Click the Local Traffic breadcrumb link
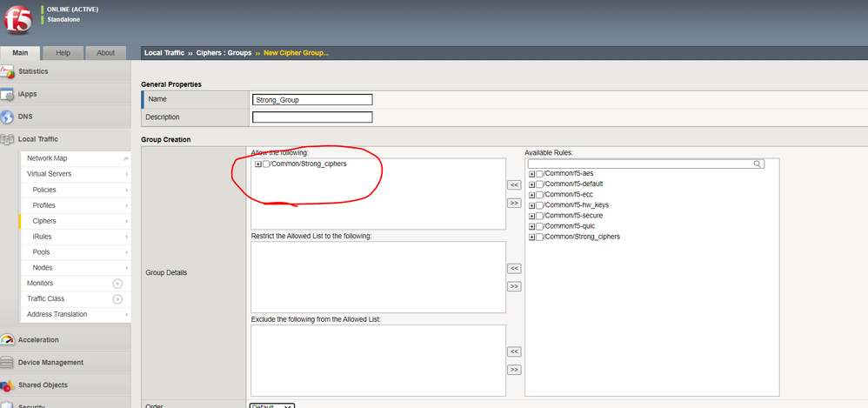This screenshot has width=868, height=408. click(164, 53)
